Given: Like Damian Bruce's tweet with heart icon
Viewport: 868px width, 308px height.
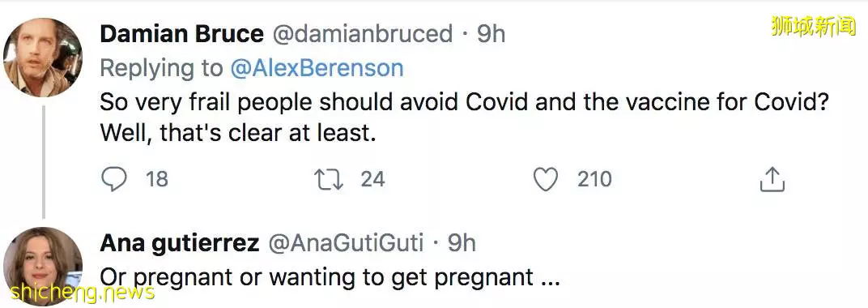Looking at the screenshot, I should coord(546,179).
